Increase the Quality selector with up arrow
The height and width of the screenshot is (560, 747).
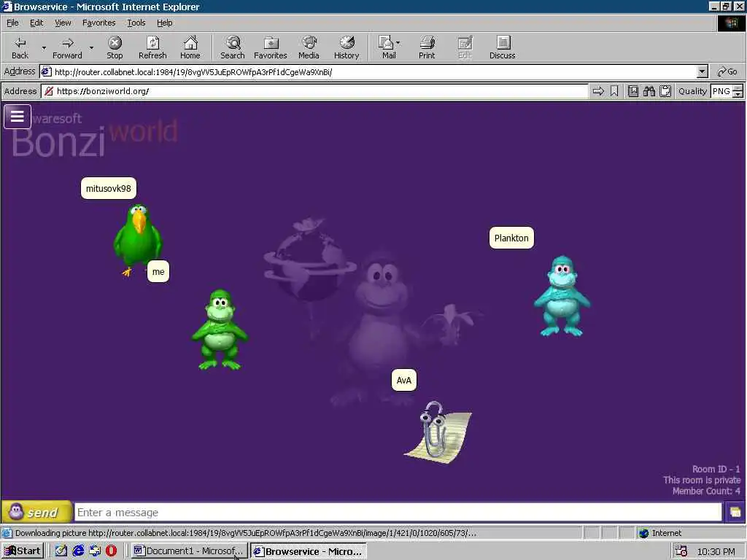pos(738,87)
